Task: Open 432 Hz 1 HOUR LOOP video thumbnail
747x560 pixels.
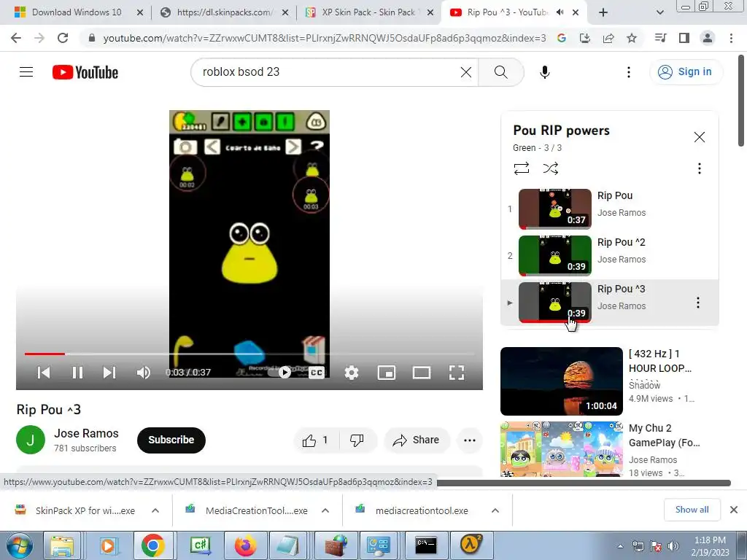Action: (562, 381)
